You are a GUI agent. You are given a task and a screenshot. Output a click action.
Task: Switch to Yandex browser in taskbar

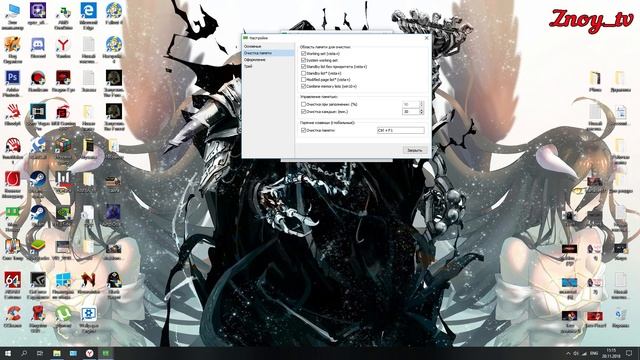89,353
